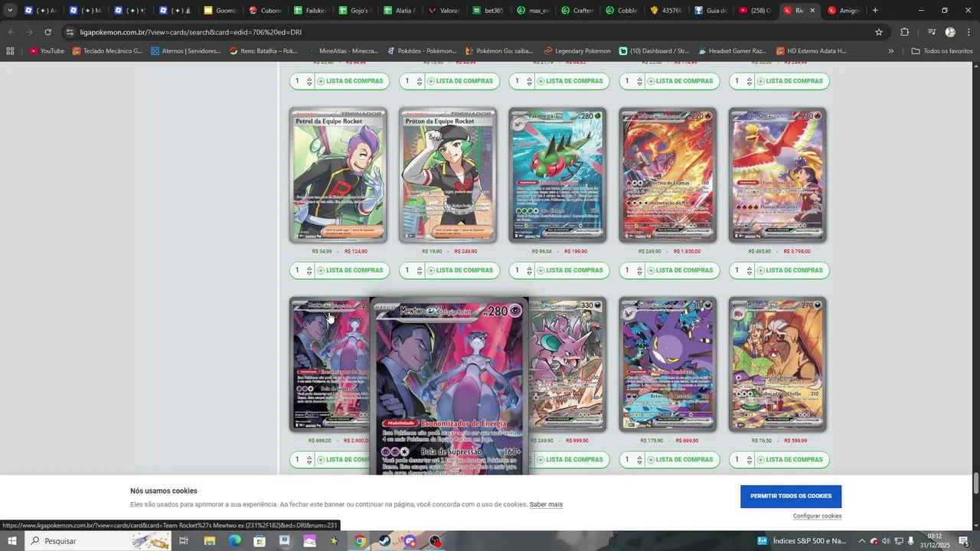Open the Windows Start menu
980x551 pixels.
point(12,541)
